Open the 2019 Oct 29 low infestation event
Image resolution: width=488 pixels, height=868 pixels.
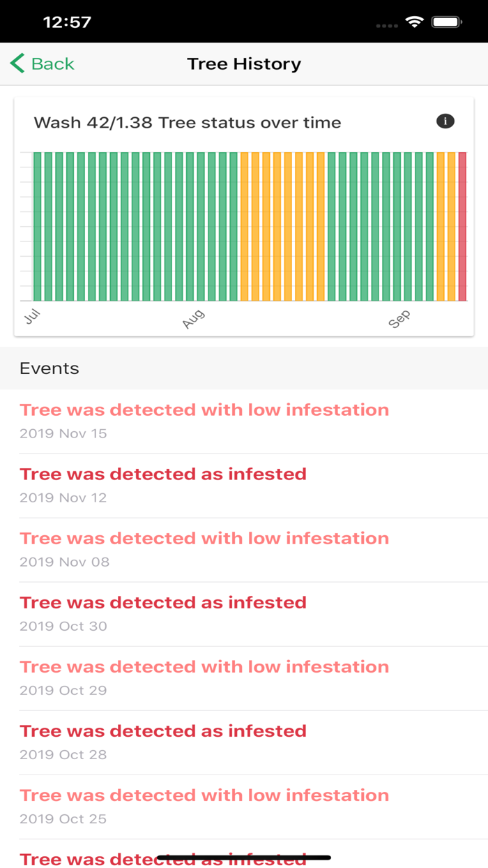pos(204,678)
